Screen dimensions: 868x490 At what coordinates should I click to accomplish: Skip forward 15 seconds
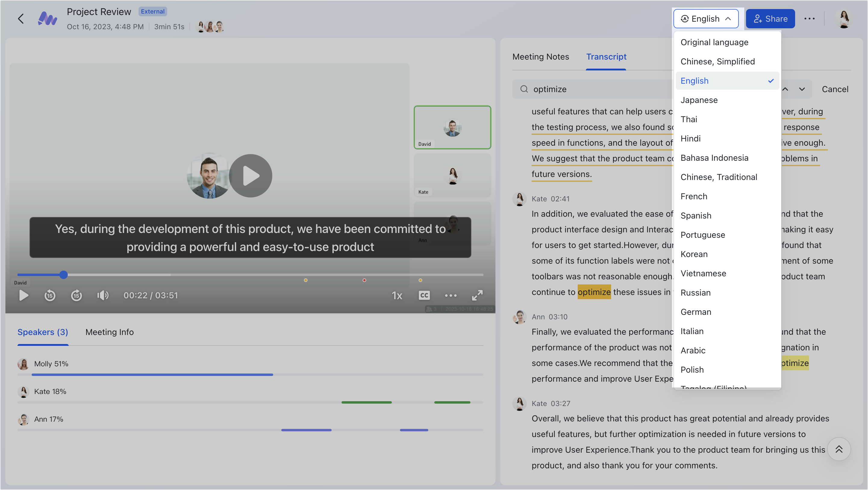tap(76, 295)
